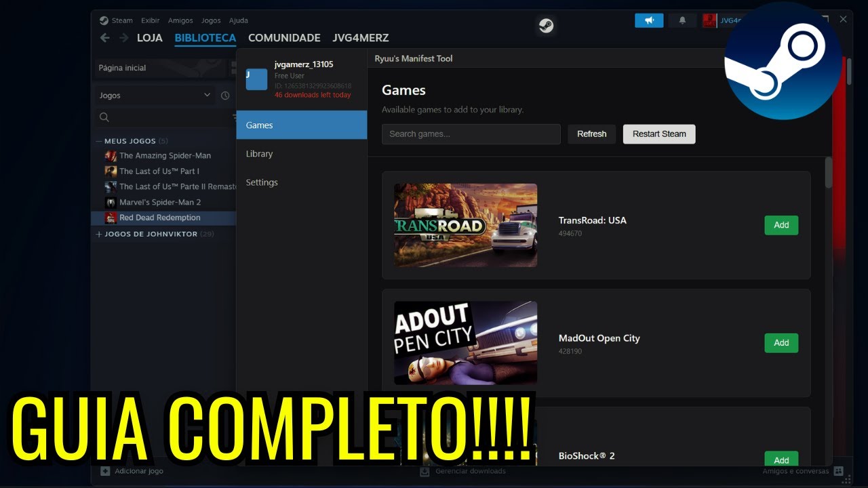Open notifications bell icon
The width and height of the screenshot is (868, 488).
pyautogui.click(x=682, y=20)
